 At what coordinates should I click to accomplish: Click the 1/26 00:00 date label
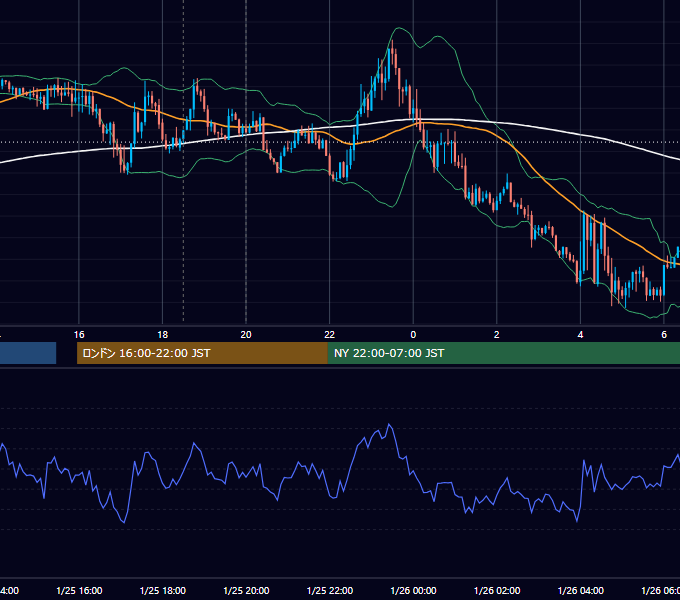(413, 590)
